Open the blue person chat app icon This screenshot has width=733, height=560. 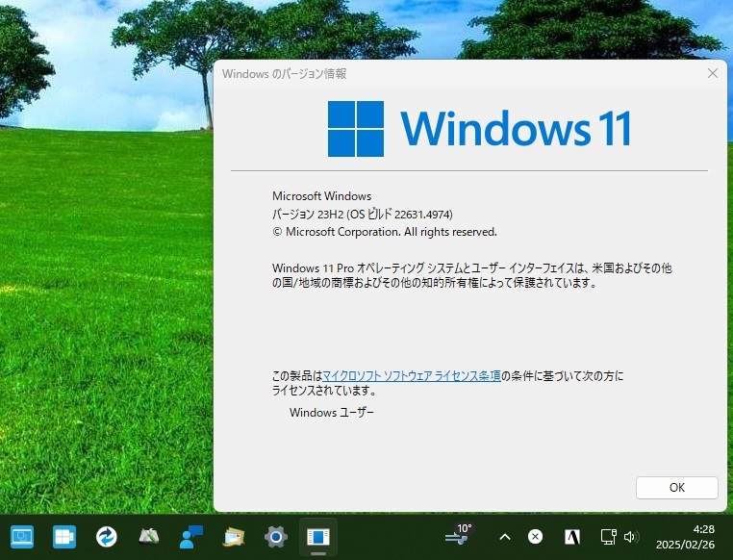click(190, 537)
